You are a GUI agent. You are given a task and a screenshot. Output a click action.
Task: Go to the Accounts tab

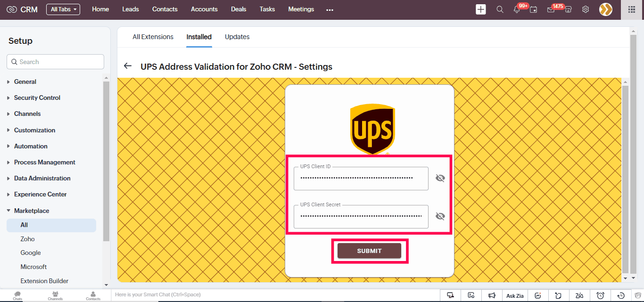tap(204, 9)
